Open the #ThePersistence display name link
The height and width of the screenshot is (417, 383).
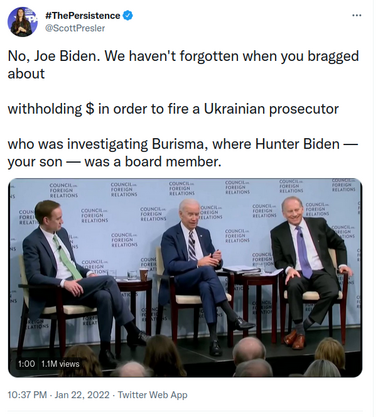point(82,16)
